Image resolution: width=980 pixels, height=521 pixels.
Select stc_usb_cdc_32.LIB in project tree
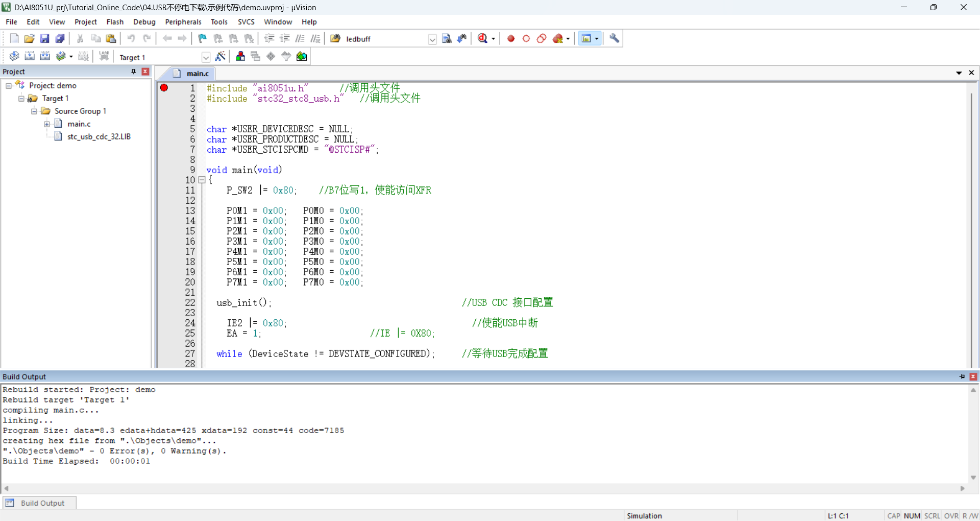[99, 137]
